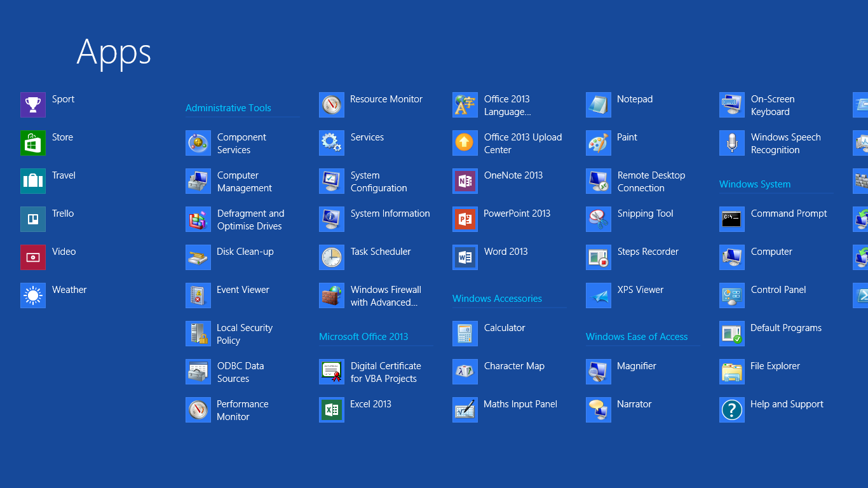Image resolution: width=868 pixels, height=488 pixels.
Task: Open the Computer icon
Action: pos(732,257)
